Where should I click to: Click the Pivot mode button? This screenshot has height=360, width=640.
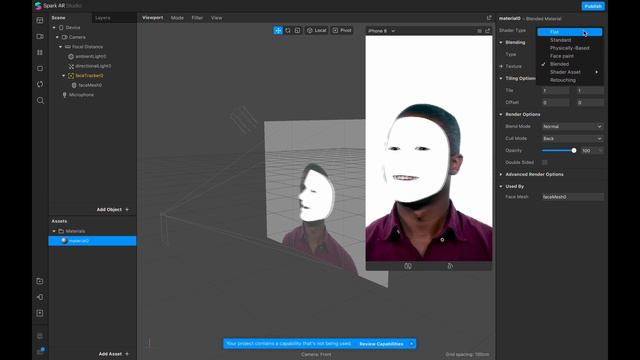342,31
